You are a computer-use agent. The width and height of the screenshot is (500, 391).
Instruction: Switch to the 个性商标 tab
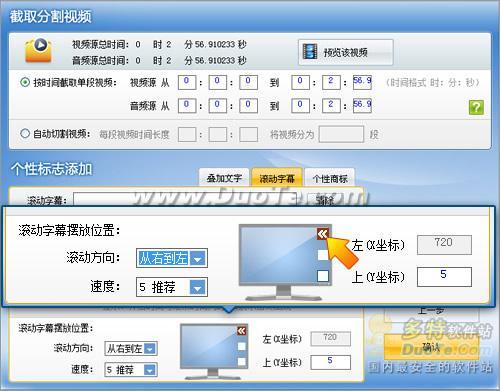click(330, 178)
